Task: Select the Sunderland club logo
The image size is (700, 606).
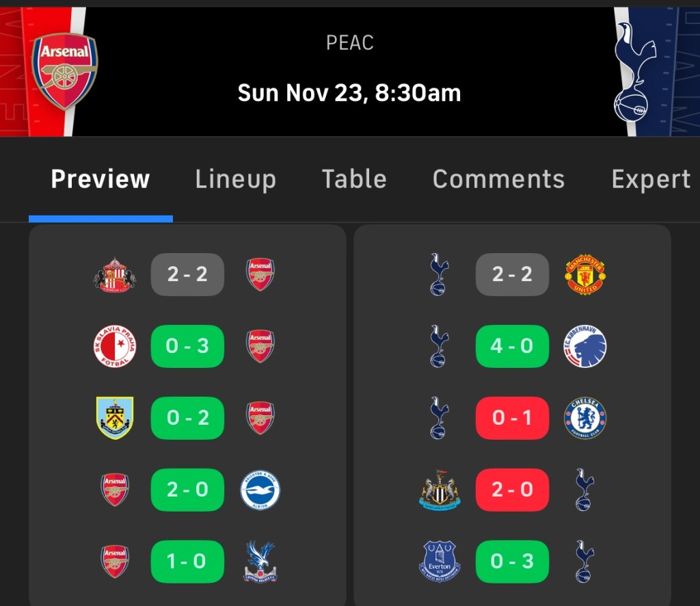Action: point(115,275)
